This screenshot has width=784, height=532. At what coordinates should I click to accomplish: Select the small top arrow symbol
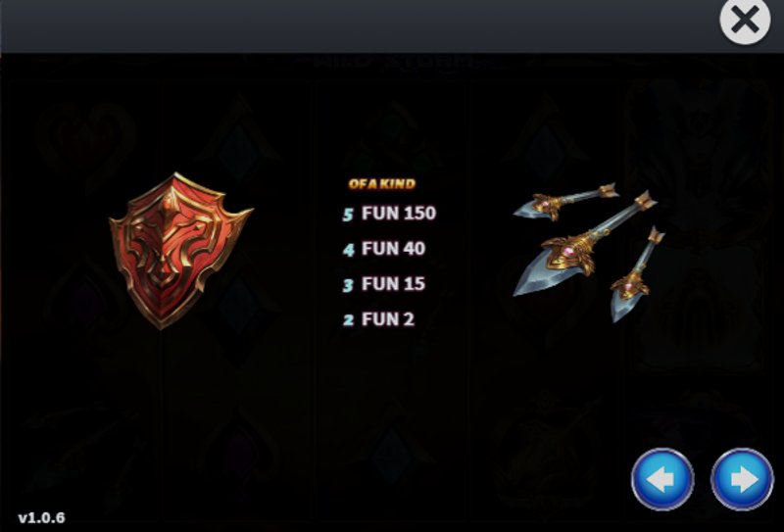tap(566, 202)
